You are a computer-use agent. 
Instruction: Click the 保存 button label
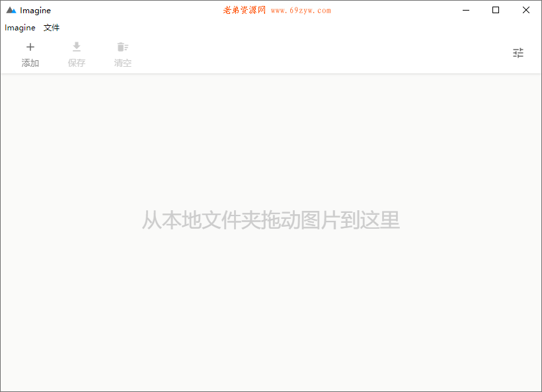click(77, 63)
